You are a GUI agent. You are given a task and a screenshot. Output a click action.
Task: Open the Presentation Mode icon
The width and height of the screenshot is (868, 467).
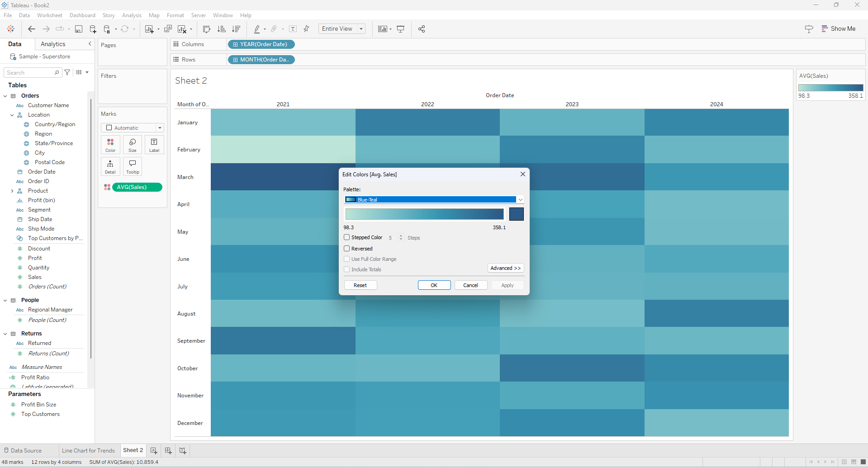(401, 29)
